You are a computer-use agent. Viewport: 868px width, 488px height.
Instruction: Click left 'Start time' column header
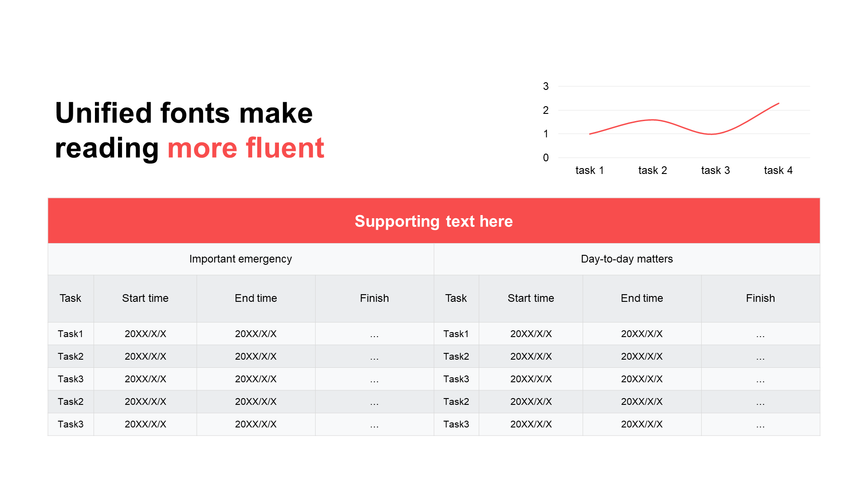[145, 298]
